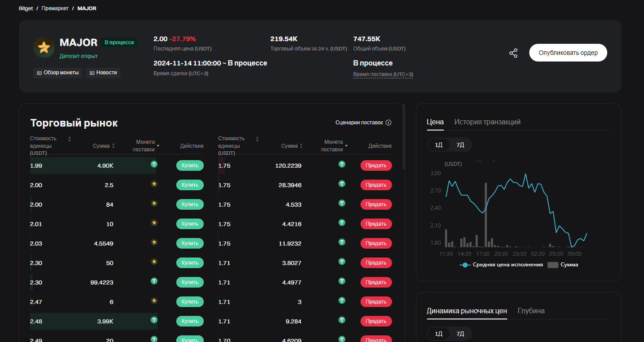Click Купить for 2.01 price row
Viewport: 644px width, 342px height.
(190, 224)
